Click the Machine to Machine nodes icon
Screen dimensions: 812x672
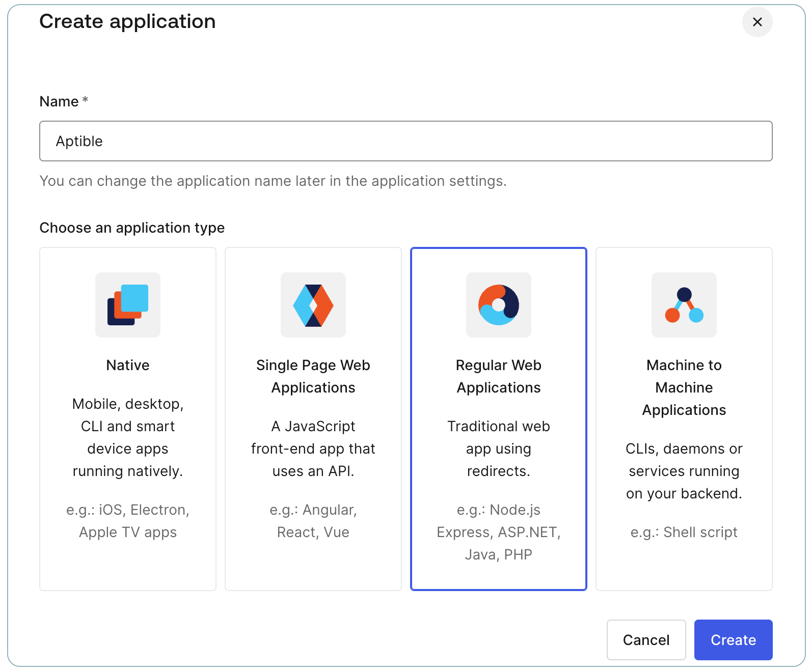click(x=684, y=305)
